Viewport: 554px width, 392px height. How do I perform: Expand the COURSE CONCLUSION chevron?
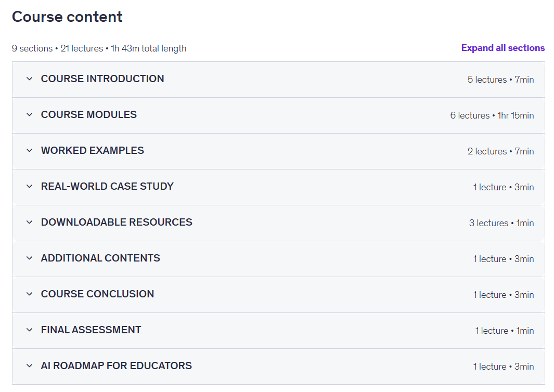coord(30,294)
